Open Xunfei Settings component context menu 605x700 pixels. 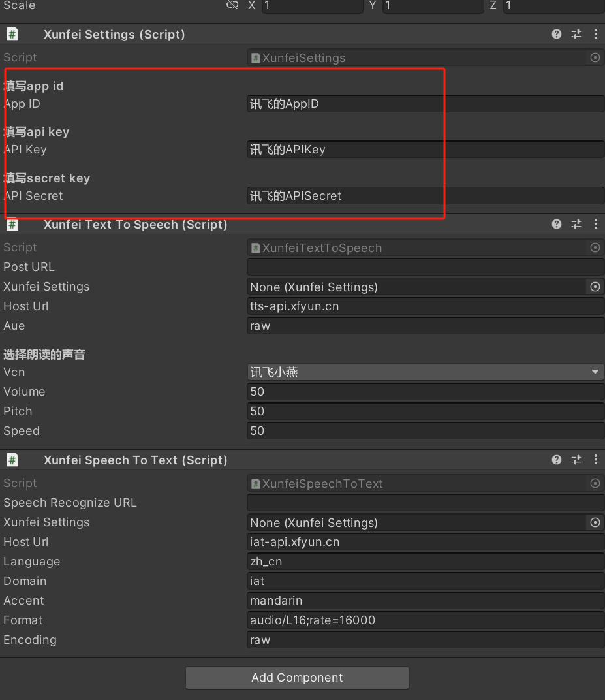point(596,34)
